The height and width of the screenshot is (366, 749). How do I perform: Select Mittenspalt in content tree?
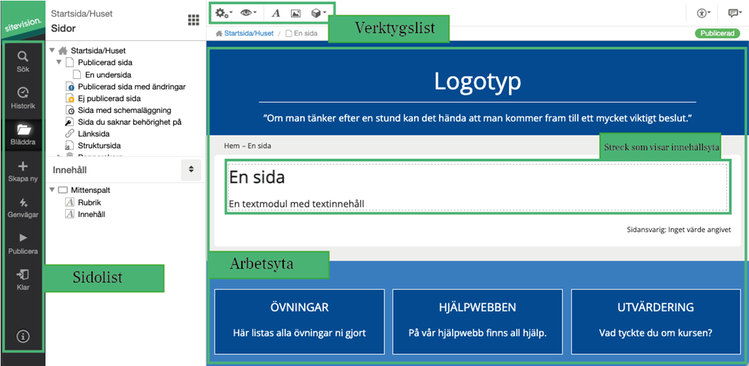[x=91, y=190]
